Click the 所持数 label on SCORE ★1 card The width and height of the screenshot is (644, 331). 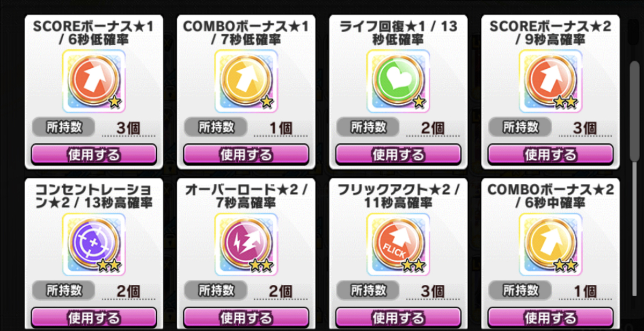tap(64, 127)
